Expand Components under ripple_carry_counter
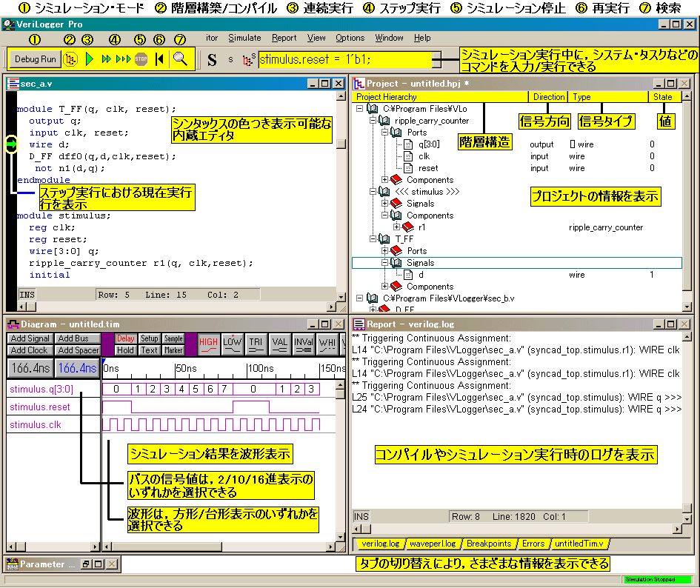Image resolution: width=700 pixels, height=588 pixels. click(385, 180)
